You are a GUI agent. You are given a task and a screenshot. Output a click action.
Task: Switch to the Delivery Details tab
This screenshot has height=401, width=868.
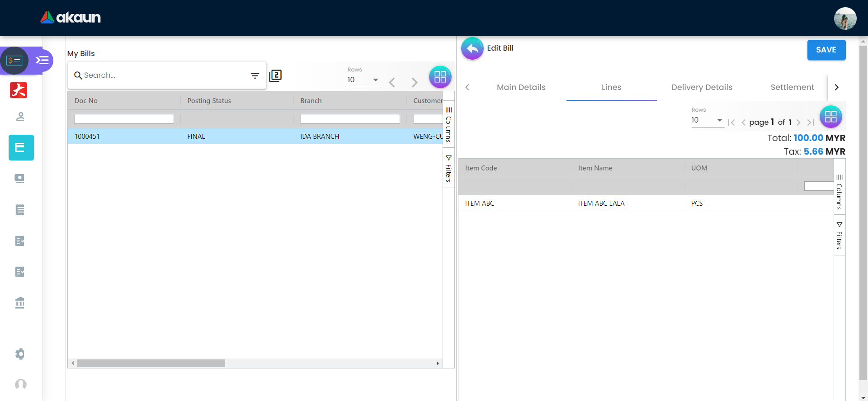[x=702, y=87]
